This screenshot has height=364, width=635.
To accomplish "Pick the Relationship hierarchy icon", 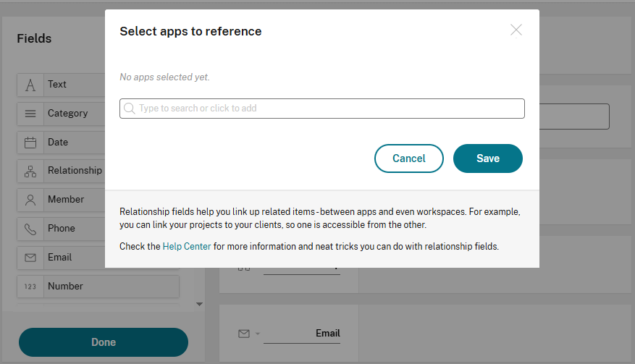I will click(30, 172).
